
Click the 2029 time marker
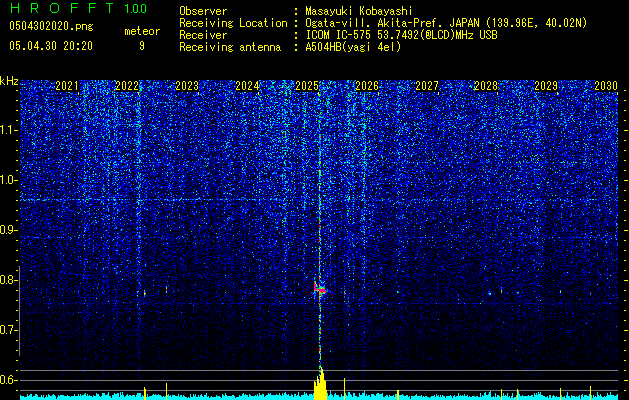point(546,86)
